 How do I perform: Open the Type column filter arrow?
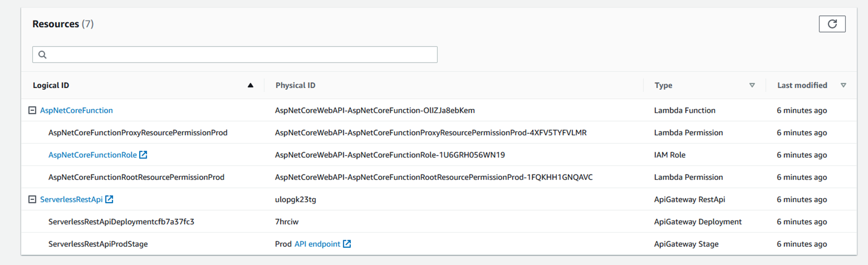(752, 85)
